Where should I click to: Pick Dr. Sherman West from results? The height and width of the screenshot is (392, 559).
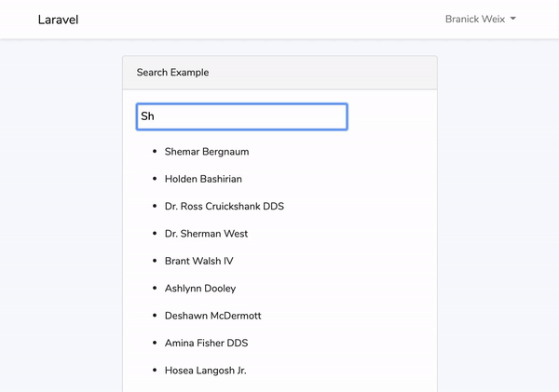click(206, 234)
